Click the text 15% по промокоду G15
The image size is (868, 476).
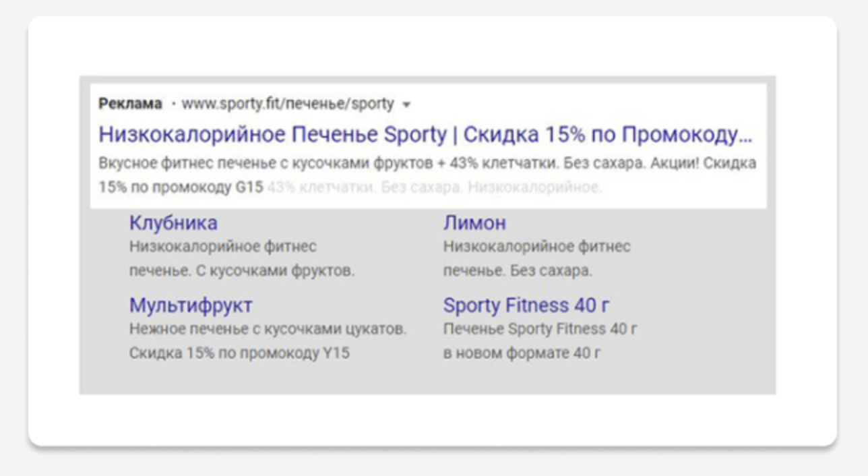tap(180, 187)
